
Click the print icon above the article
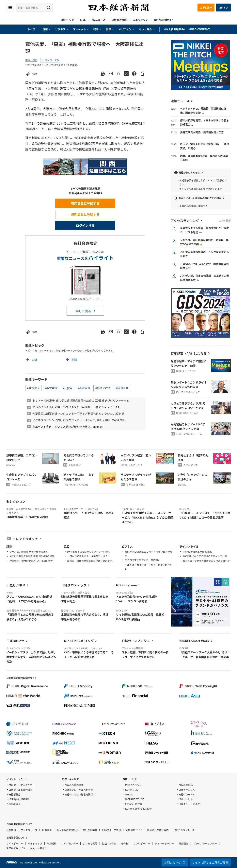coord(103,73)
